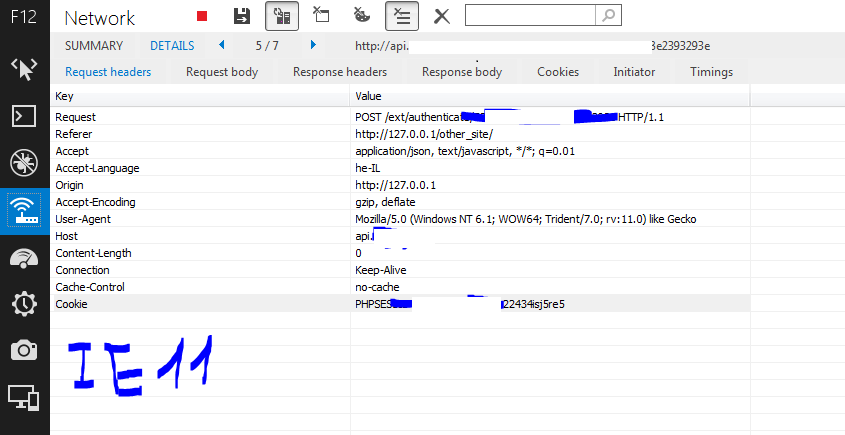
Task: Go to next request arrow
Action: [x=313, y=45]
